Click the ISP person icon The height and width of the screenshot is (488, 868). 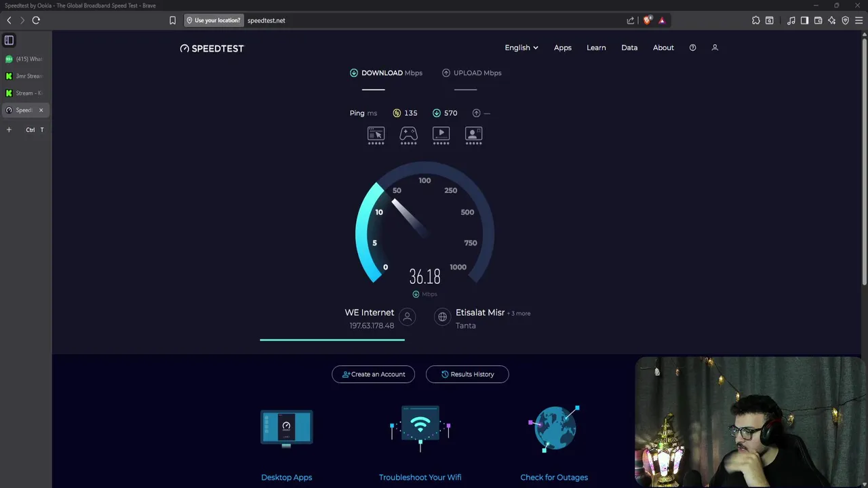click(x=407, y=317)
